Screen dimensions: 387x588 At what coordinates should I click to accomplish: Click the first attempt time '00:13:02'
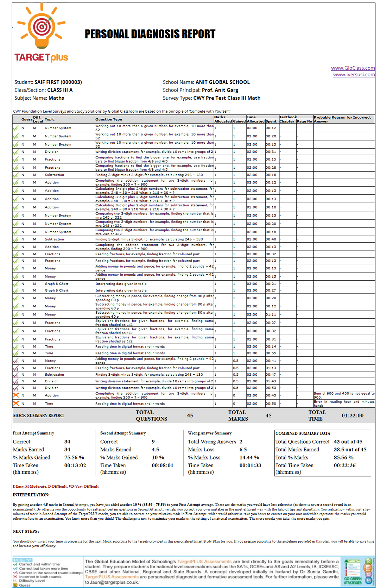pyautogui.click(x=75, y=465)
